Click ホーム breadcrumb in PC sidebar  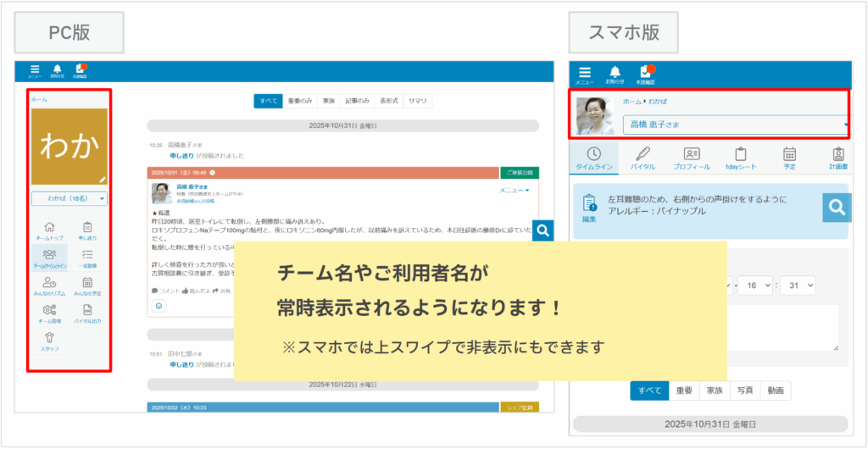coord(39,99)
